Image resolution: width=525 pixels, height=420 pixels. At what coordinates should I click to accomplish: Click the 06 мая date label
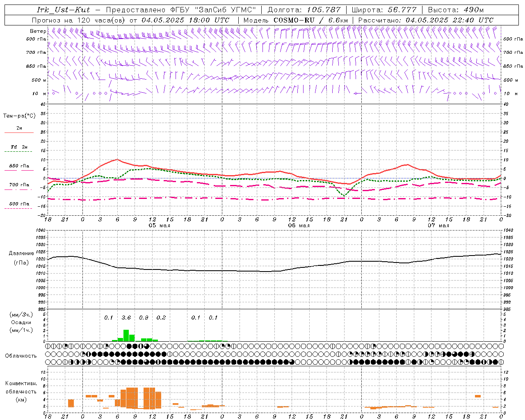coord(298,226)
